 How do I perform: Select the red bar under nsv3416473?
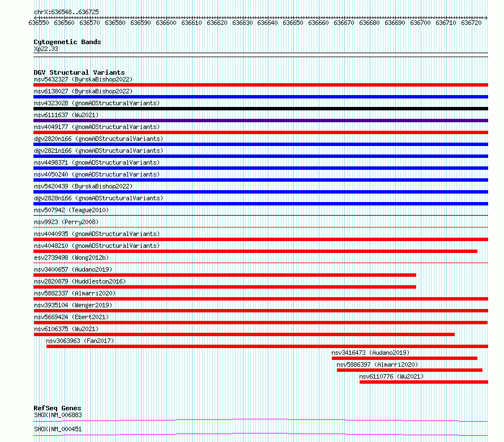pos(405,358)
